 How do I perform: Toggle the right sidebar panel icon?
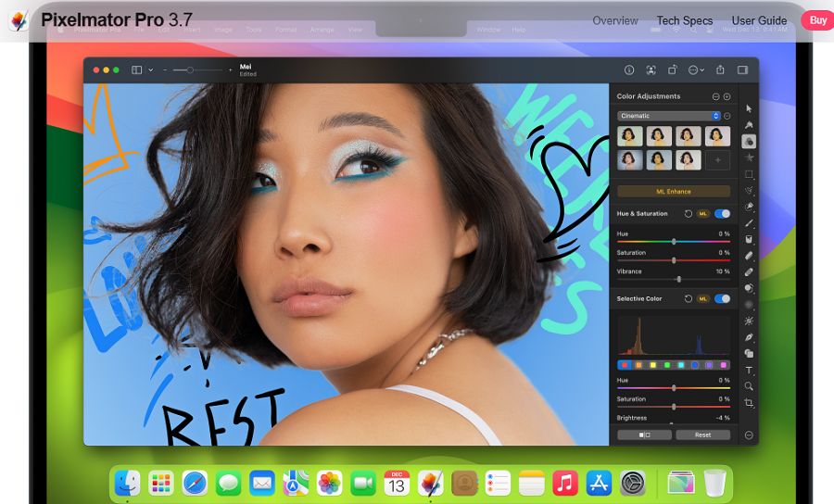(x=743, y=70)
